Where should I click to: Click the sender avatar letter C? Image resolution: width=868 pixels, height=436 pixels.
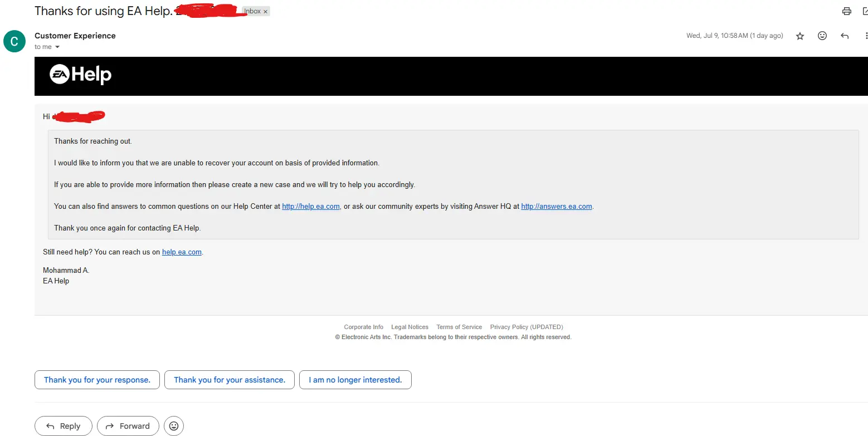[14, 41]
